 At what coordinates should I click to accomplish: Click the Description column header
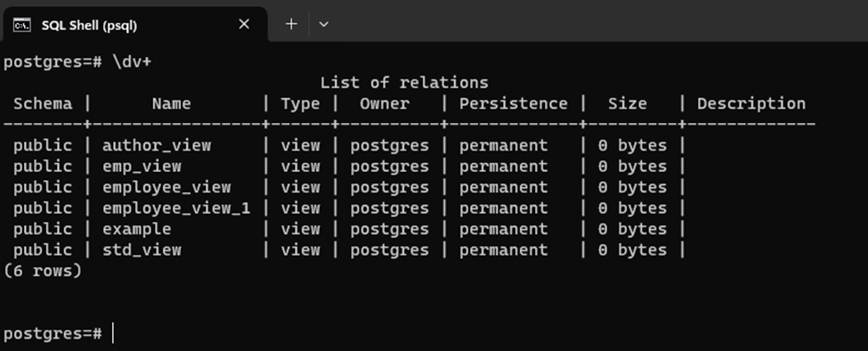pos(751,104)
